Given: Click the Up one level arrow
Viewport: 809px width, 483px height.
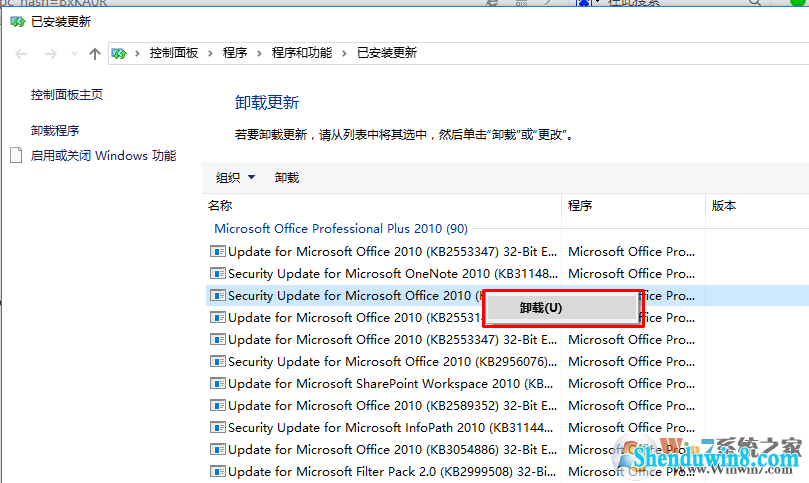Looking at the screenshot, I should tap(94, 54).
